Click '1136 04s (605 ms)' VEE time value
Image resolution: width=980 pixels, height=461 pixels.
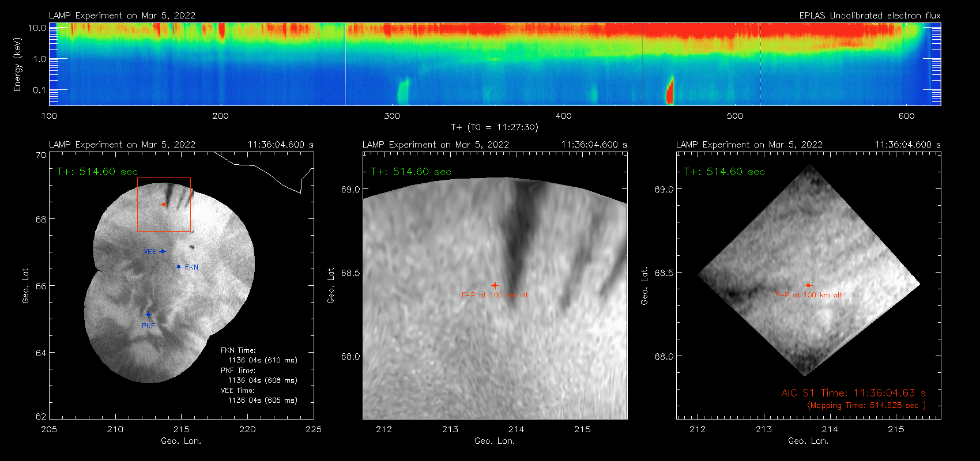point(263,400)
